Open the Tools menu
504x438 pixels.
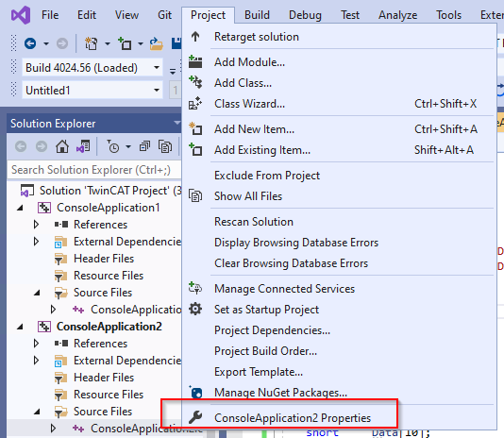(x=448, y=15)
